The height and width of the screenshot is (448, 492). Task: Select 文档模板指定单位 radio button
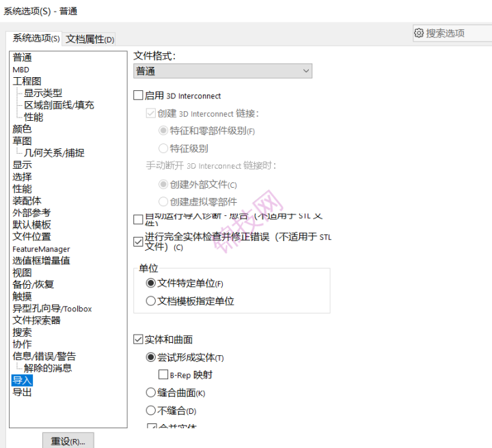click(x=150, y=301)
